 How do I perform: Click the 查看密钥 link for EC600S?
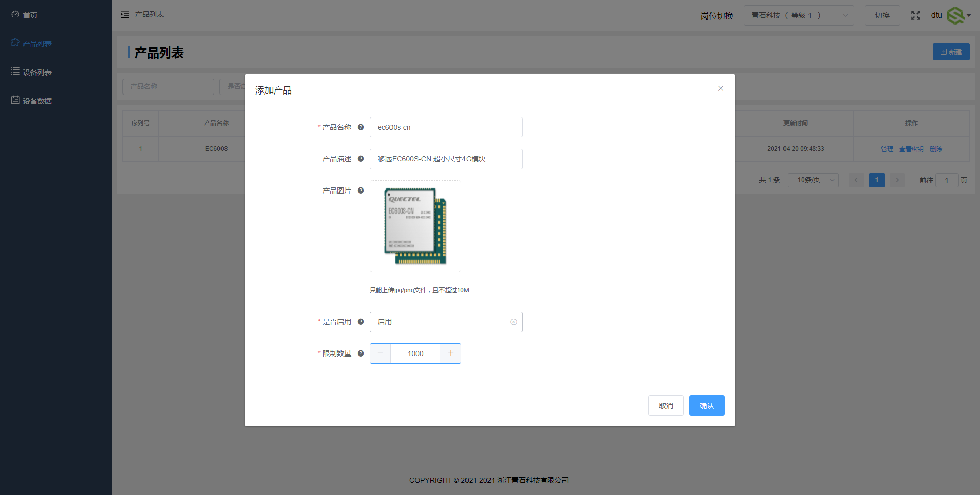coord(912,149)
